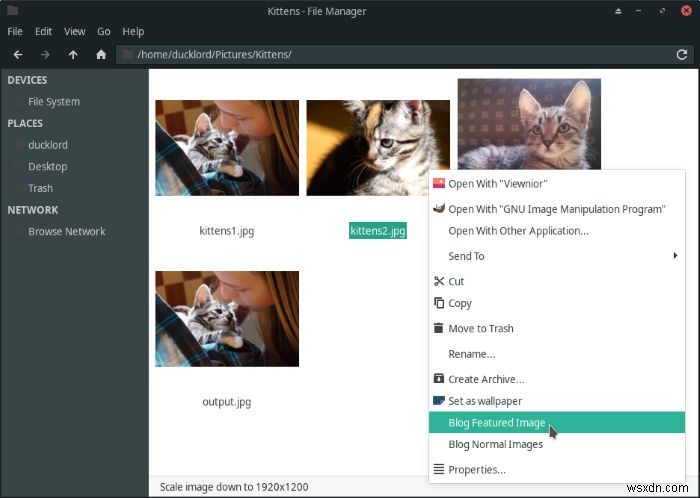The image size is (700, 498).
Task: Select Rename... entry
Action: tap(557, 354)
